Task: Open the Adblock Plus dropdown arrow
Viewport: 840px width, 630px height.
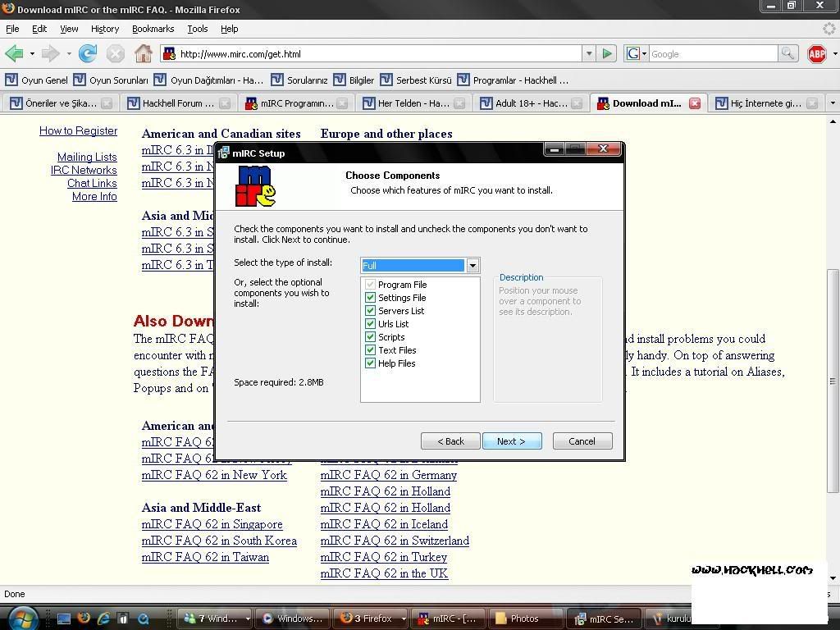Action: click(834, 53)
